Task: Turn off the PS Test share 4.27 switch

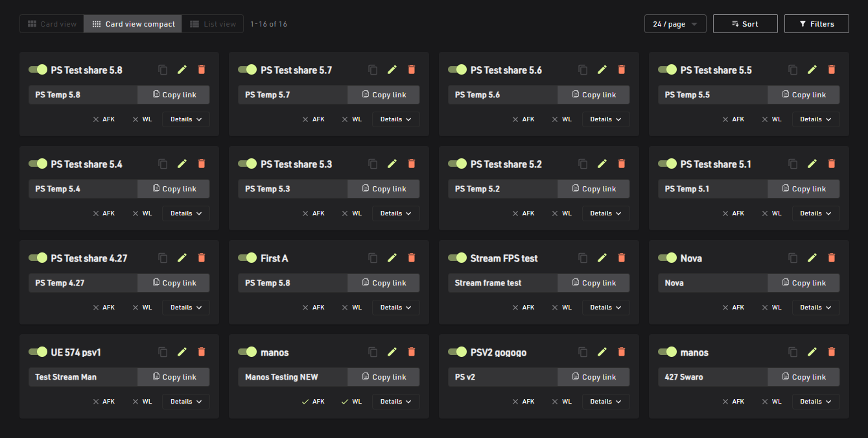Action: (x=38, y=258)
